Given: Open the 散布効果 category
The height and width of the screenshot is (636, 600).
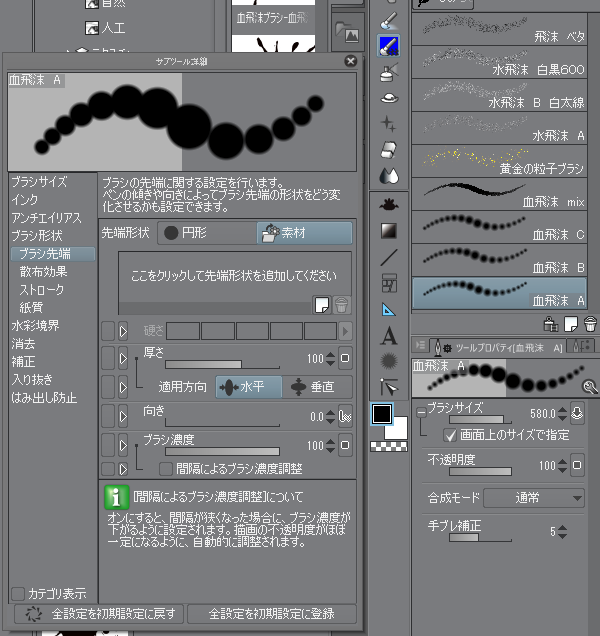Looking at the screenshot, I should [43, 271].
